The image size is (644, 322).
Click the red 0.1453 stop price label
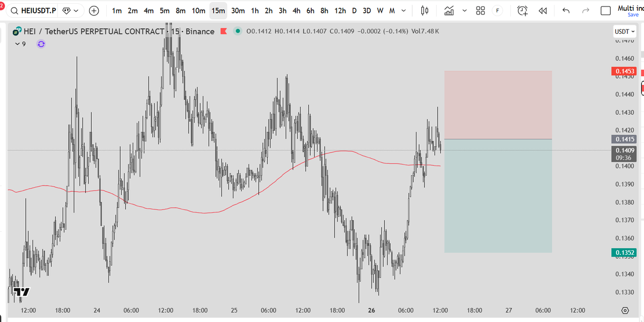point(623,71)
